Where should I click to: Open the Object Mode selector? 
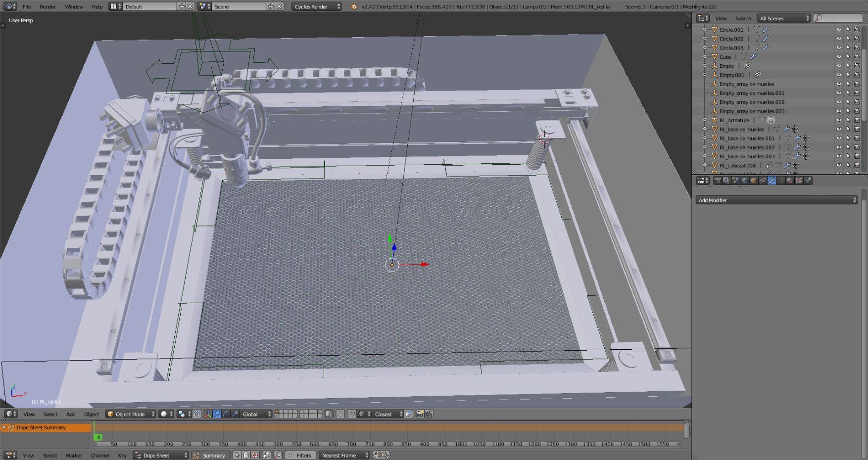pos(131,414)
